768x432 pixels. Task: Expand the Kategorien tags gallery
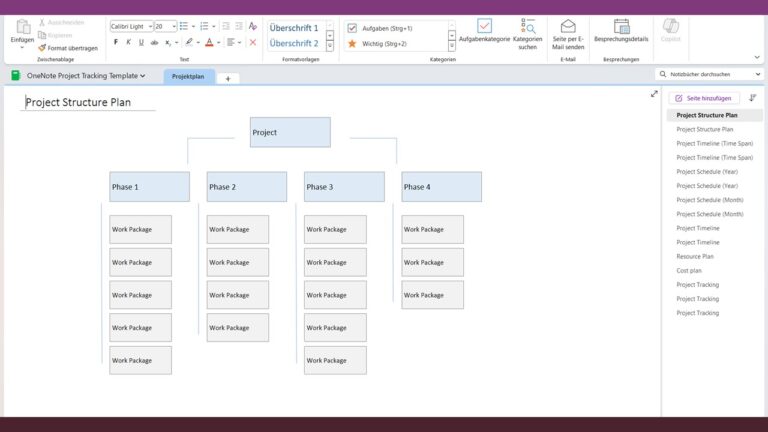452,46
